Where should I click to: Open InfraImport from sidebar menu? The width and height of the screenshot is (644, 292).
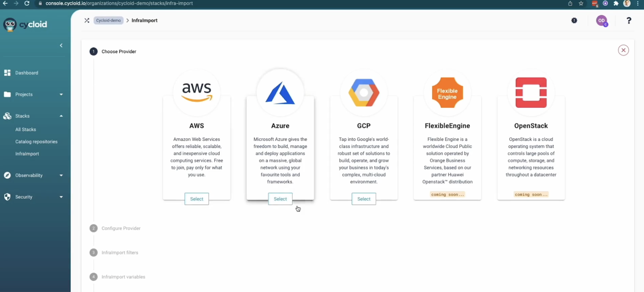click(x=27, y=154)
